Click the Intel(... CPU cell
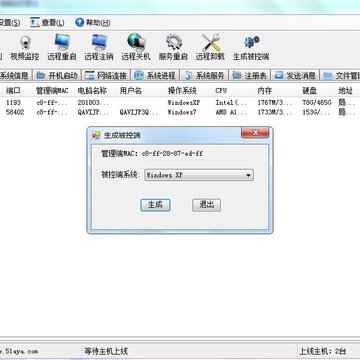This screenshot has height=360, width=360. 231,103
